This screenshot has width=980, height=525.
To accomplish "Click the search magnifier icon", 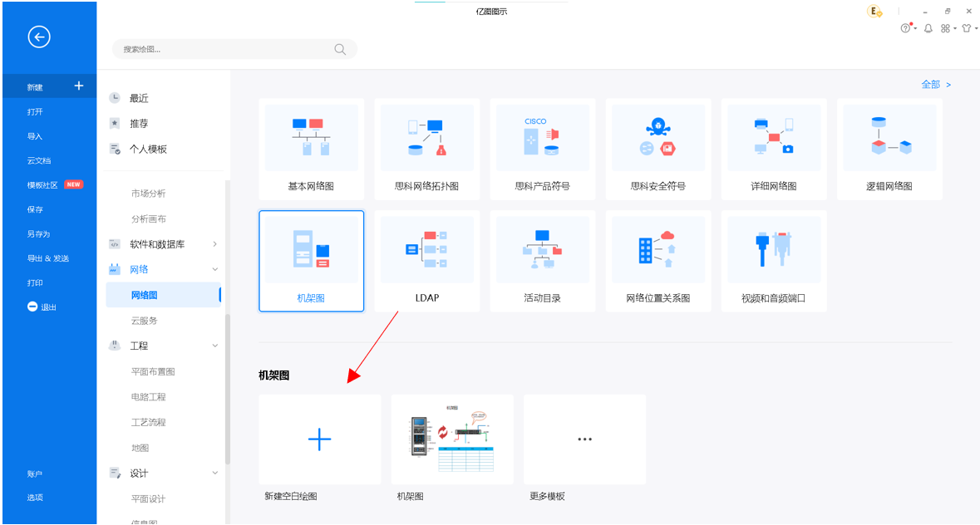I will pos(340,49).
